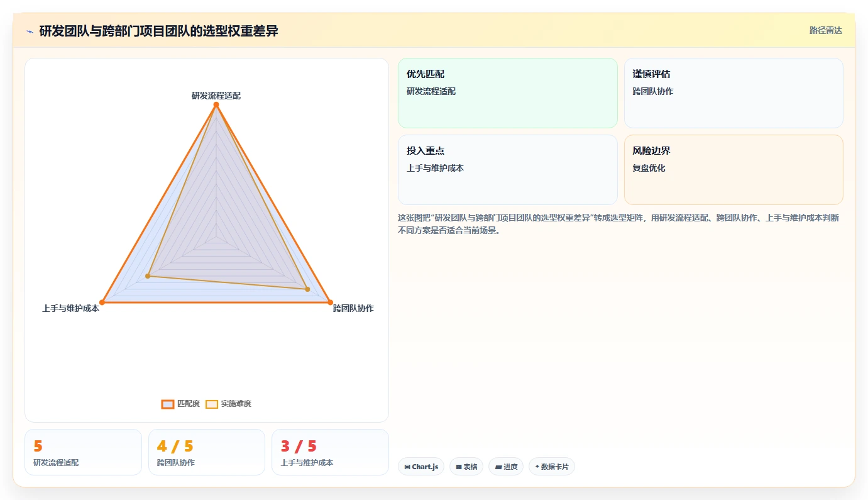Image resolution: width=868 pixels, height=500 pixels.
Task: Click the 上手与维护成本 radar axis label
Action: [70, 308]
